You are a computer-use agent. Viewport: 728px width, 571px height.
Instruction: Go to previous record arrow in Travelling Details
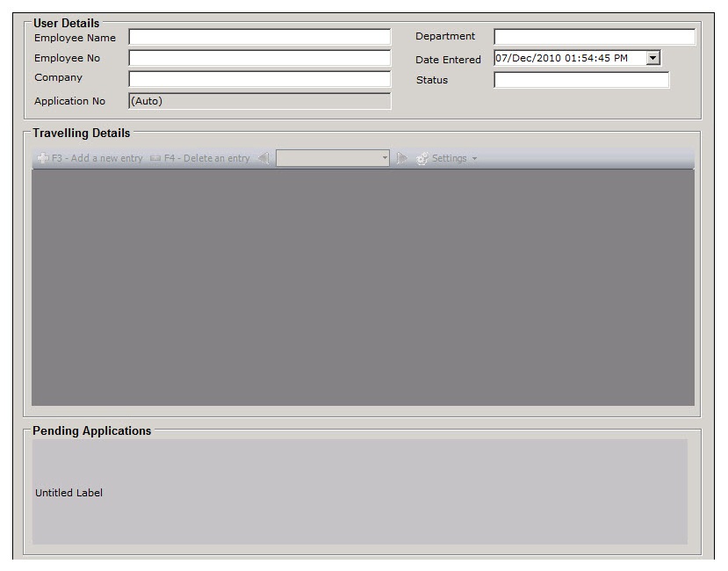263,158
